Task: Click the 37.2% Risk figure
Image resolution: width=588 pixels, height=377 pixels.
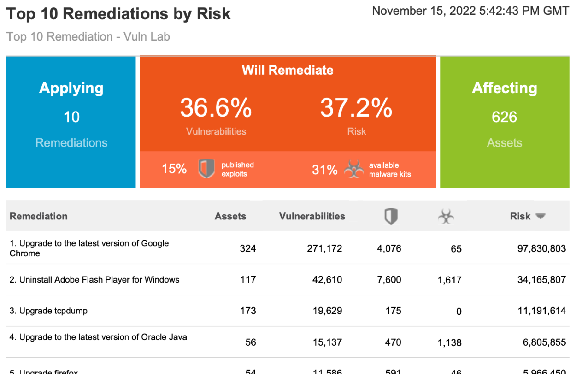Action: pyautogui.click(x=356, y=108)
